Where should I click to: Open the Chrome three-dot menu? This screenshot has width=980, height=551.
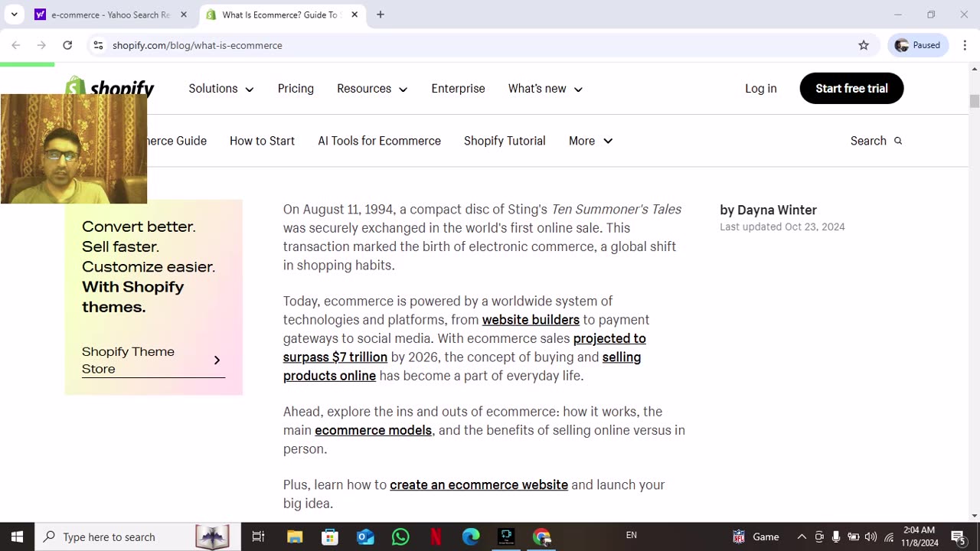click(x=963, y=45)
